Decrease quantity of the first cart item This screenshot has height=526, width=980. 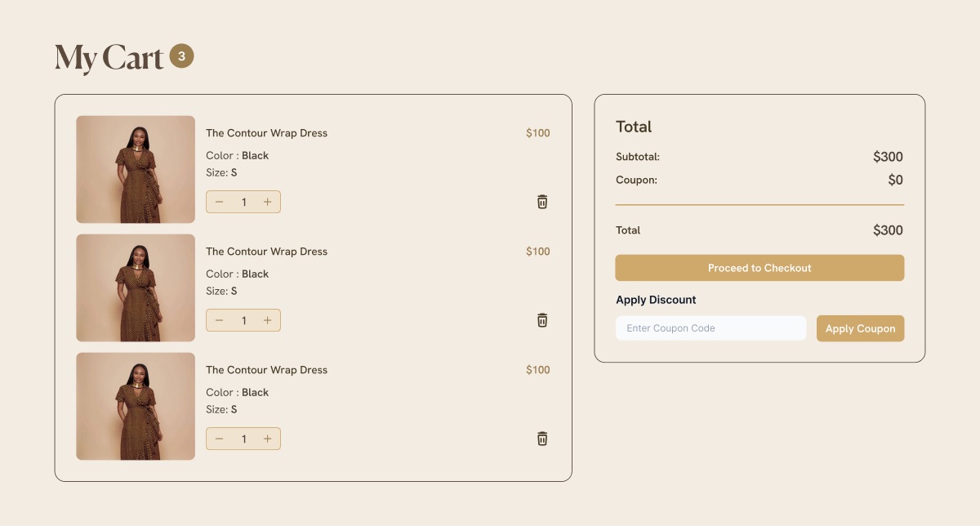[x=219, y=202]
